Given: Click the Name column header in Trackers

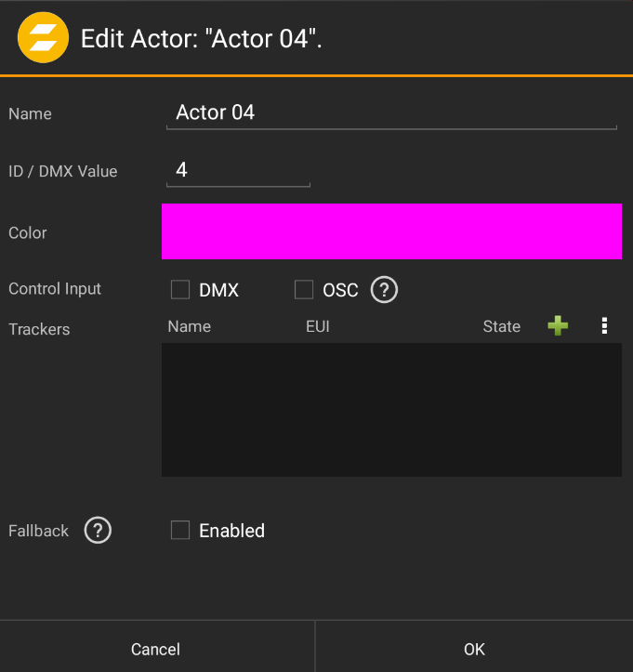Looking at the screenshot, I should [190, 326].
